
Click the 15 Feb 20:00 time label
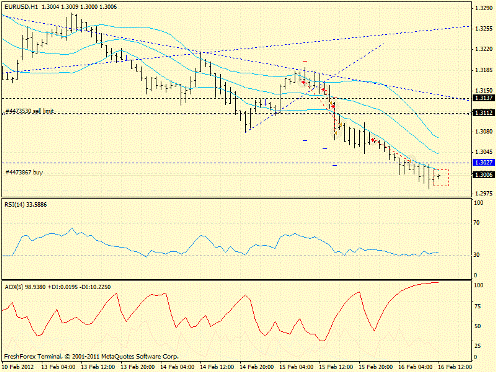coord(376,367)
